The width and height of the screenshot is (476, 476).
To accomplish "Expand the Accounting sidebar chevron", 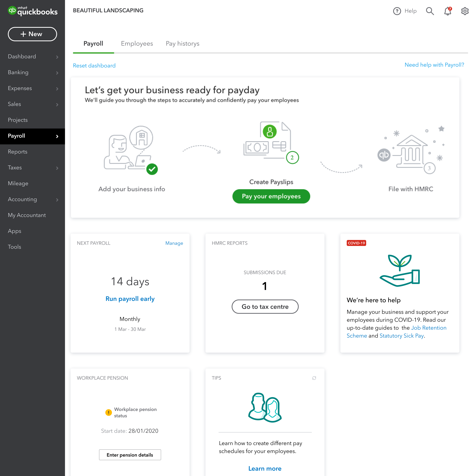I will coord(57,200).
